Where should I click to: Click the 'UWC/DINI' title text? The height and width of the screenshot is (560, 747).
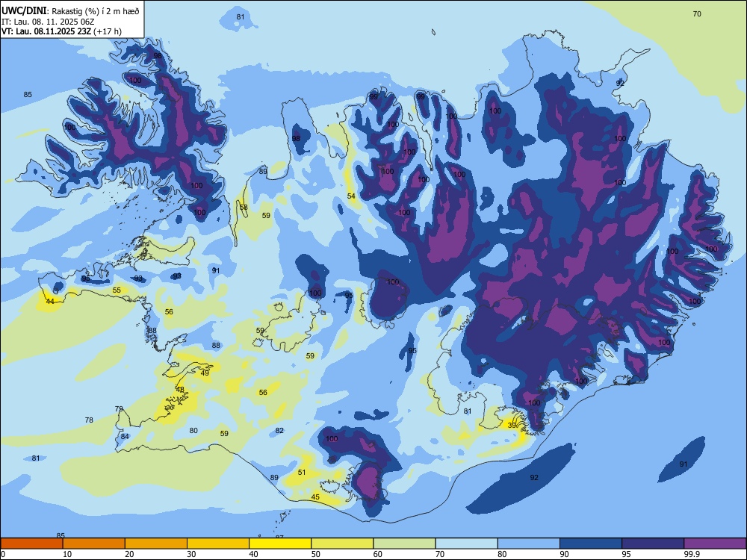pyautogui.click(x=24, y=10)
